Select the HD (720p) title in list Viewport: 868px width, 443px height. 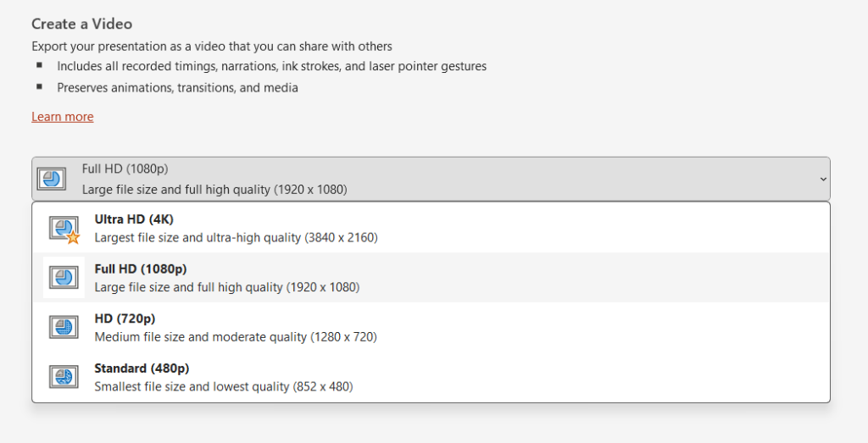click(x=125, y=318)
